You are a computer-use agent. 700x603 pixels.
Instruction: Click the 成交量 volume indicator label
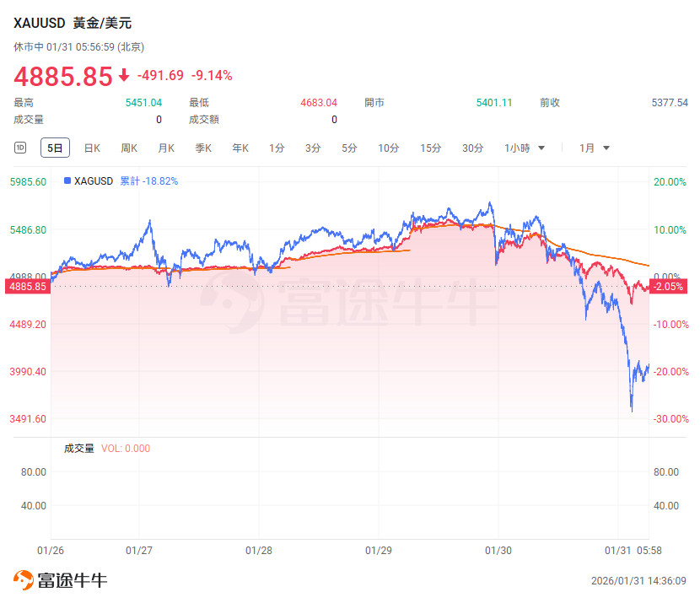(x=79, y=449)
